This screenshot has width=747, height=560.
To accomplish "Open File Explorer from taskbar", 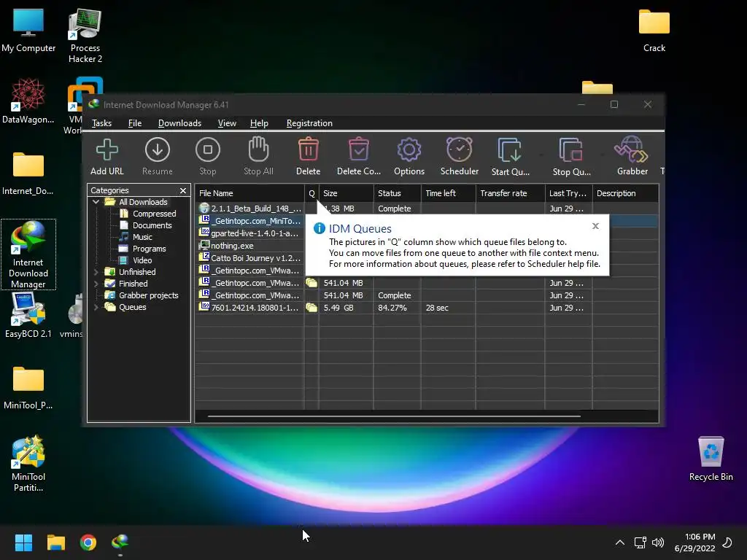I will (x=55, y=542).
